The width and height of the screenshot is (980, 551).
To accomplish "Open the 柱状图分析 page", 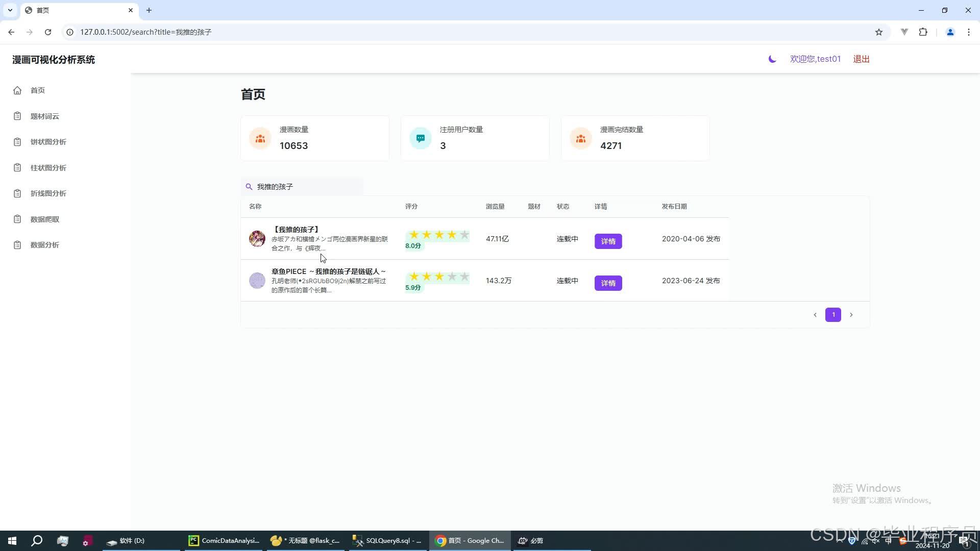I will 48,168.
